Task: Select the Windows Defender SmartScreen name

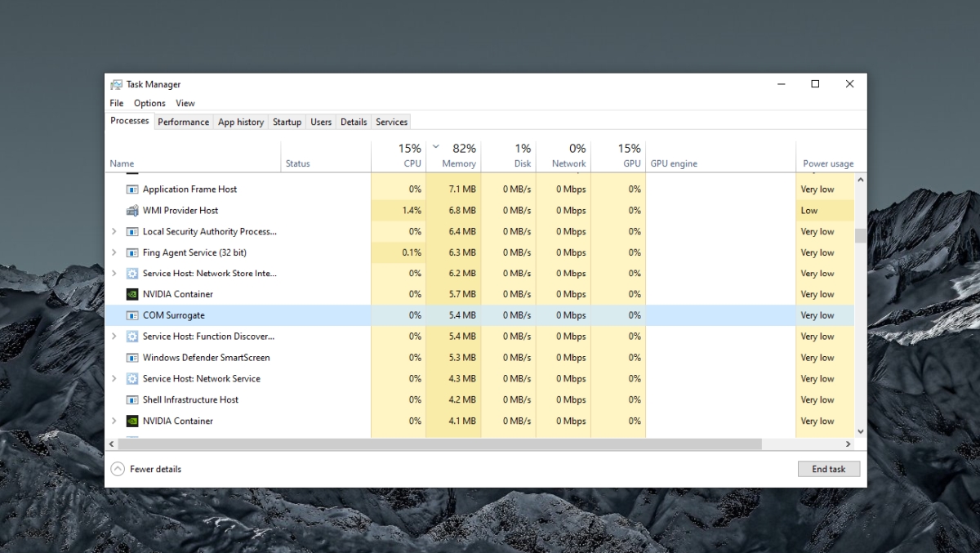Action: [x=206, y=358]
